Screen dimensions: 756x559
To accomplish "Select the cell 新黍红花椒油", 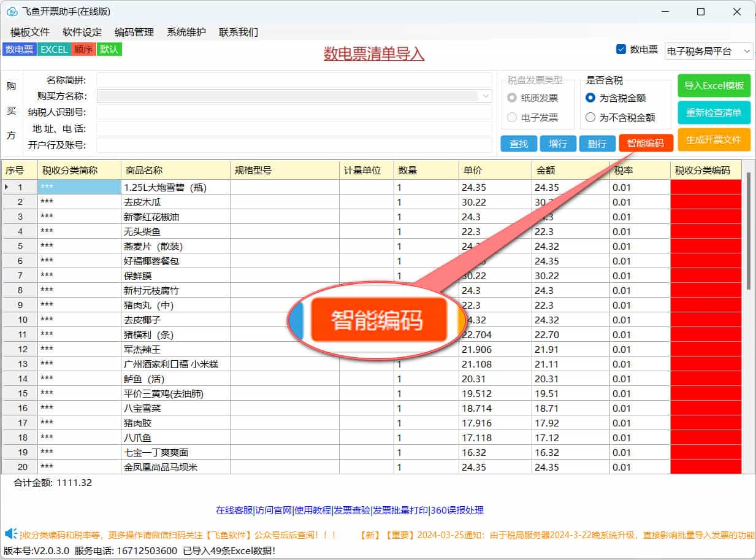I will (x=175, y=217).
